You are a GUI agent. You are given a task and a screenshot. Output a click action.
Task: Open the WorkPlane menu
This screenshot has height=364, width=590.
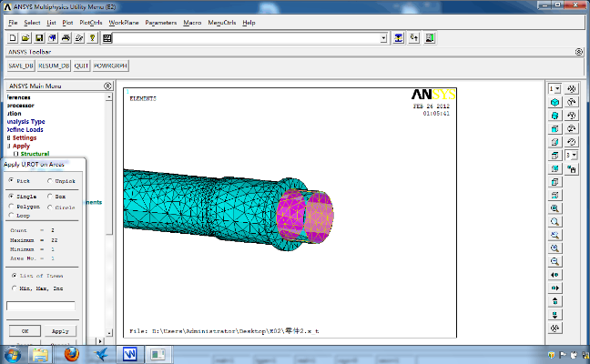(124, 22)
